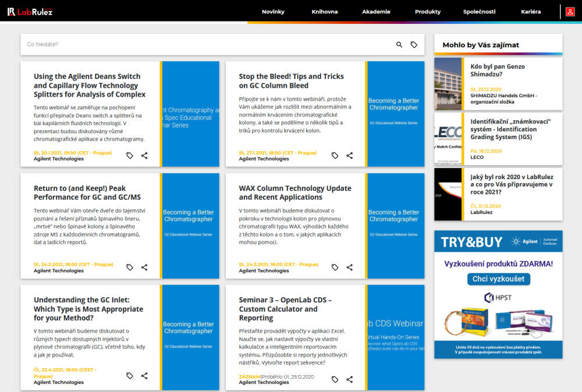Click the search magnifier icon
The width and height of the screenshot is (582, 392).
tap(399, 45)
